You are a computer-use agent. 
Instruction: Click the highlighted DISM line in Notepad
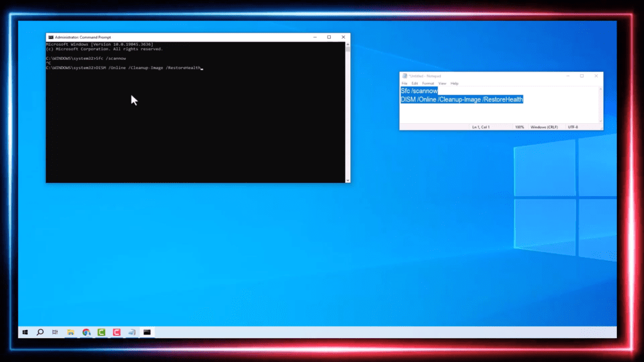pyautogui.click(x=462, y=99)
